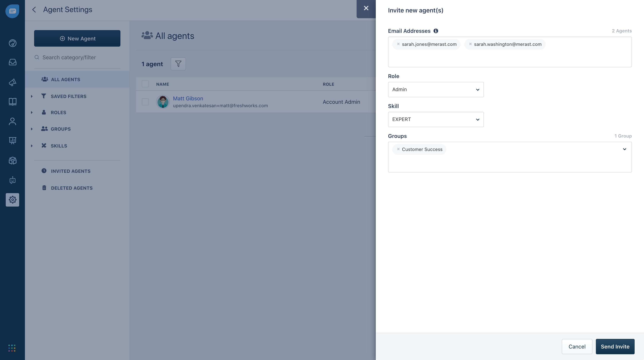Image resolution: width=644 pixels, height=360 pixels.
Task: Select ALL AGENTS in the sidebar
Action: coord(77,79)
